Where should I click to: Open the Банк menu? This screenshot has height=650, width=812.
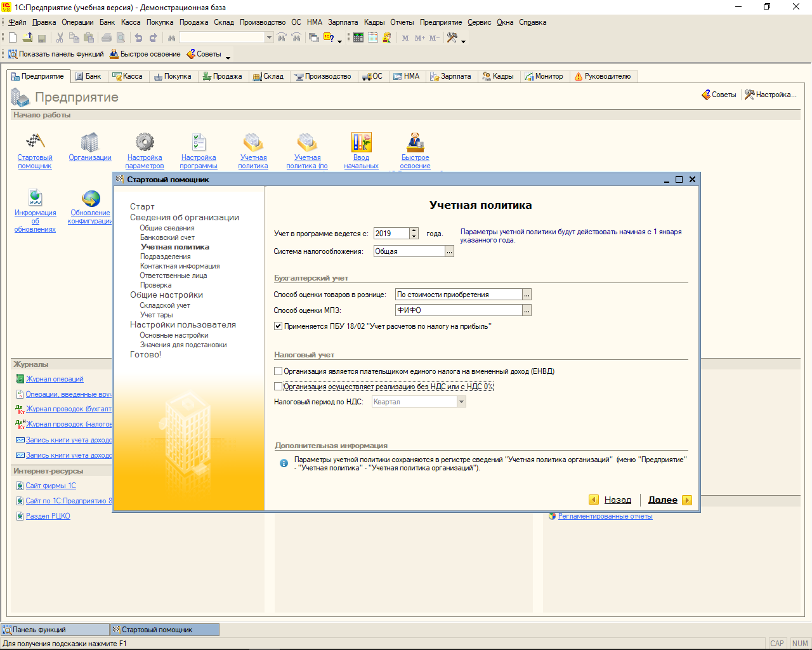click(107, 22)
